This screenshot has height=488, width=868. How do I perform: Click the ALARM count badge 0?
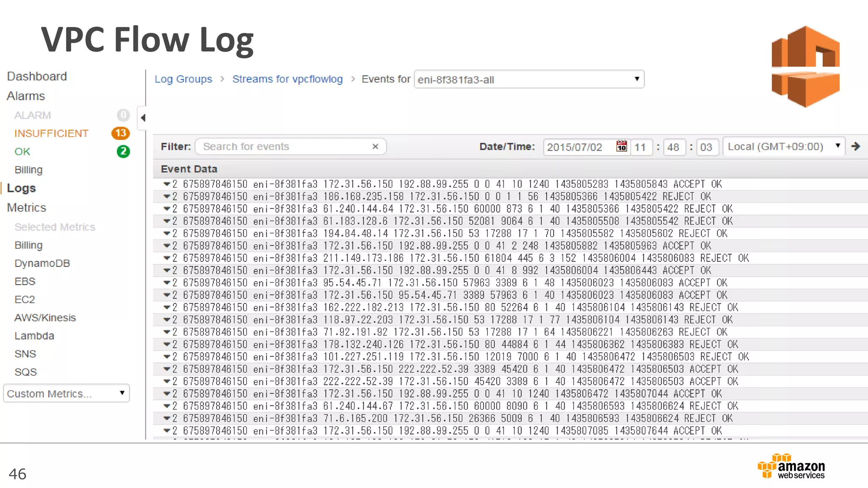coord(123,115)
